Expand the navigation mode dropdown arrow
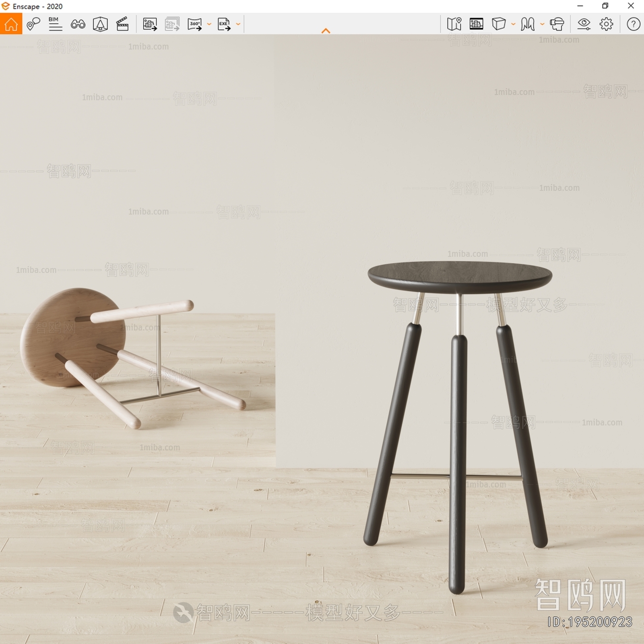 tap(542, 24)
